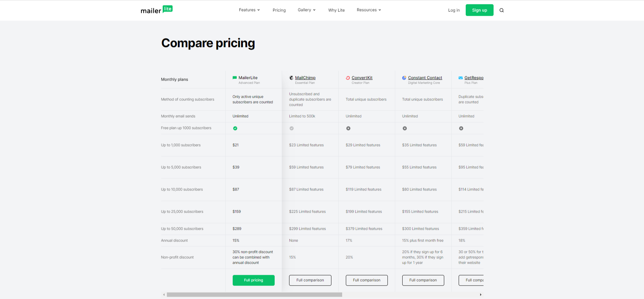Click the Constant Contact logo icon
The width and height of the screenshot is (644, 299).
point(404,78)
